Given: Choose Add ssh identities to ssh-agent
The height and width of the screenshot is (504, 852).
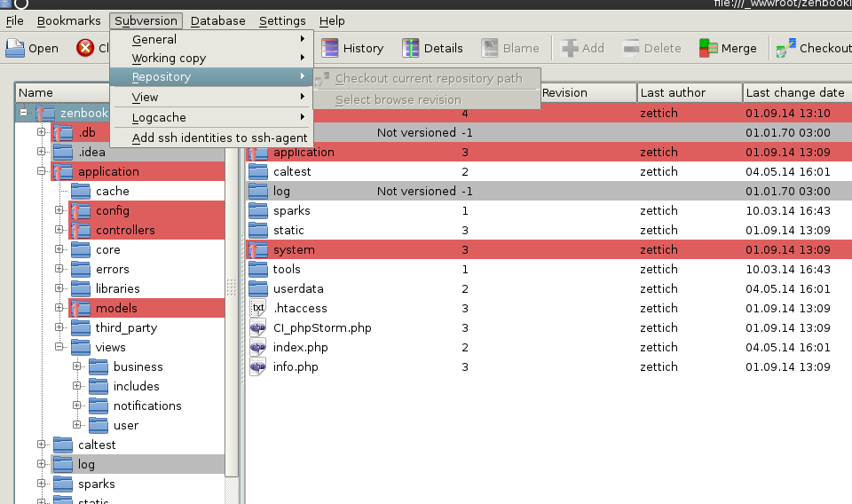Looking at the screenshot, I should (x=212, y=138).
